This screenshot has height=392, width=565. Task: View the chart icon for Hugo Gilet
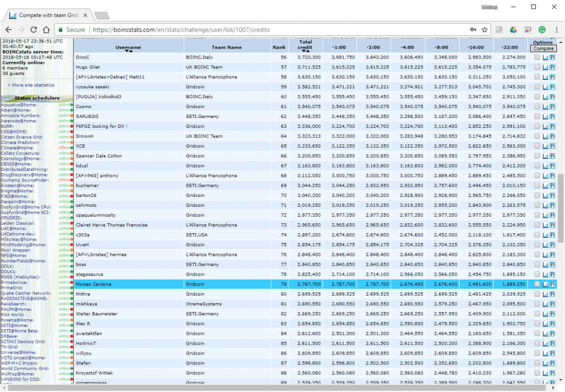[545, 67]
